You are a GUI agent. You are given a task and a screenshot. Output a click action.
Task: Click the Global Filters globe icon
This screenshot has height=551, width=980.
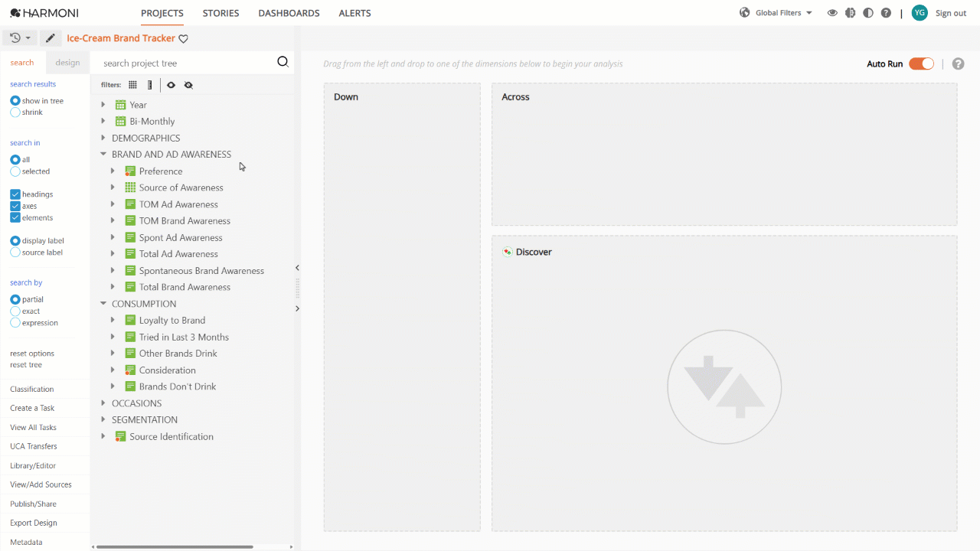point(744,13)
